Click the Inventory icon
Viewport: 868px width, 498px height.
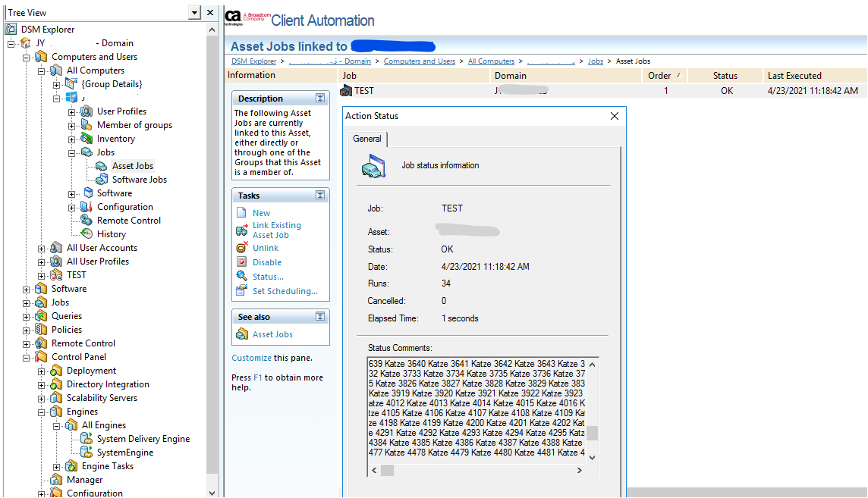tap(86, 138)
